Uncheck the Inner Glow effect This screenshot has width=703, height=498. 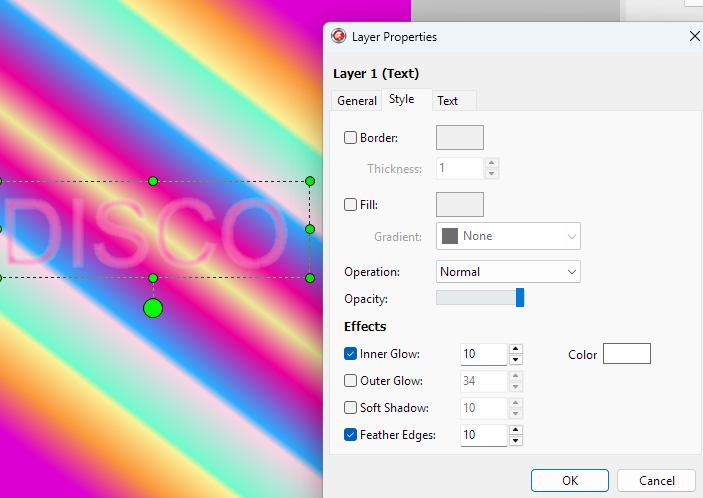point(351,354)
